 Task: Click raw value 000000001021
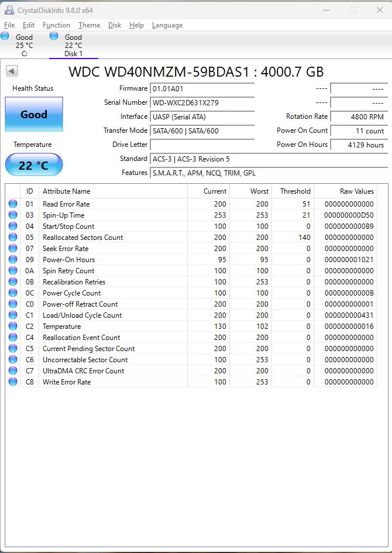point(349,260)
